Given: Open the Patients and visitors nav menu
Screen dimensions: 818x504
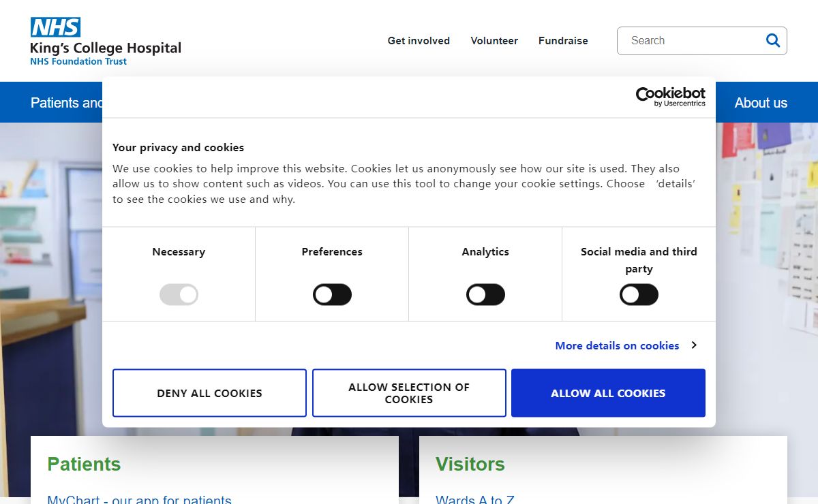Looking at the screenshot, I should pyautogui.click(x=67, y=103).
